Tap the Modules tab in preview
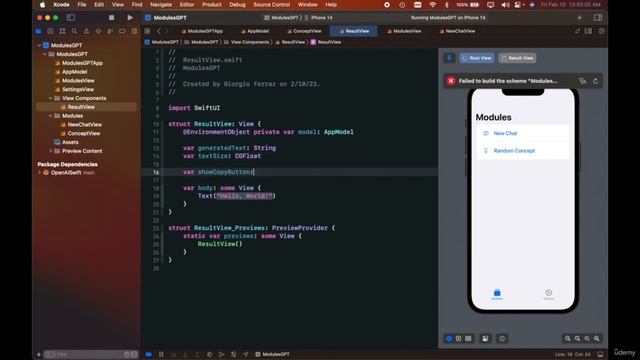 tap(497, 294)
